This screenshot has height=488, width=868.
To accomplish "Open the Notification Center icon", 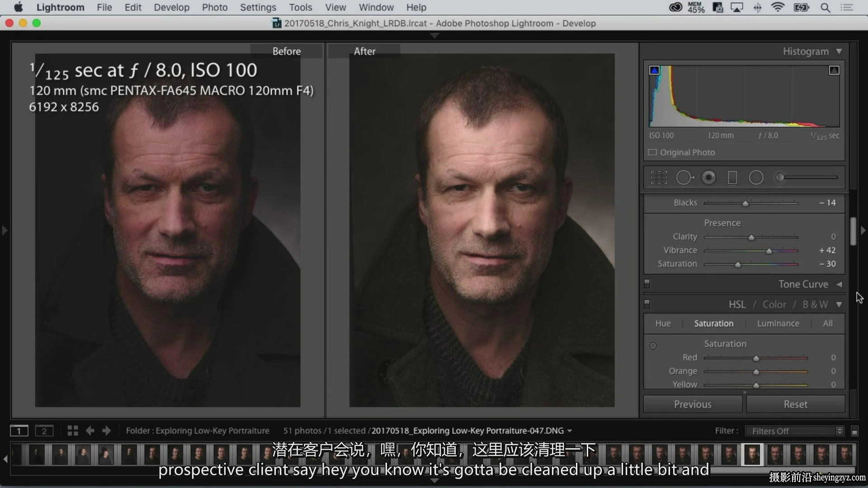I will point(847,8).
